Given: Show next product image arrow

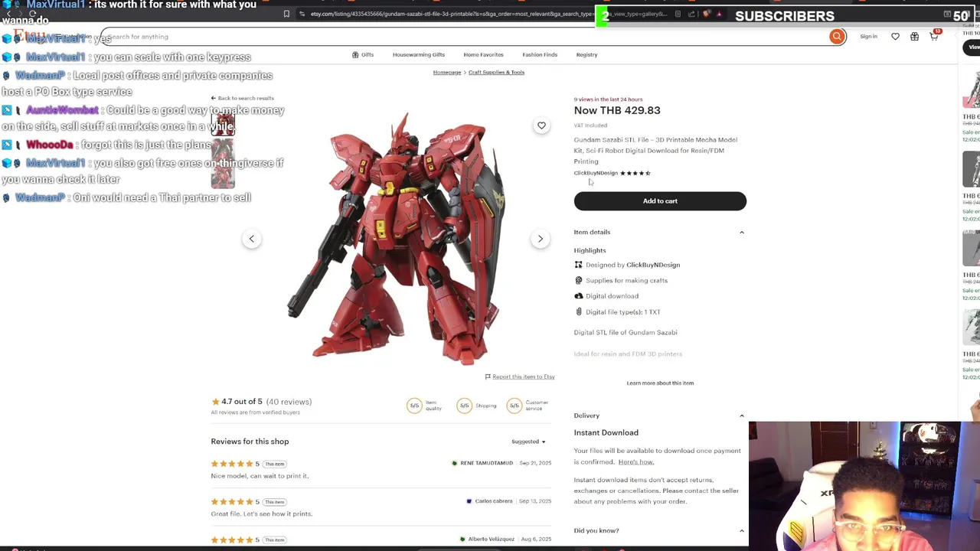Looking at the screenshot, I should point(540,239).
